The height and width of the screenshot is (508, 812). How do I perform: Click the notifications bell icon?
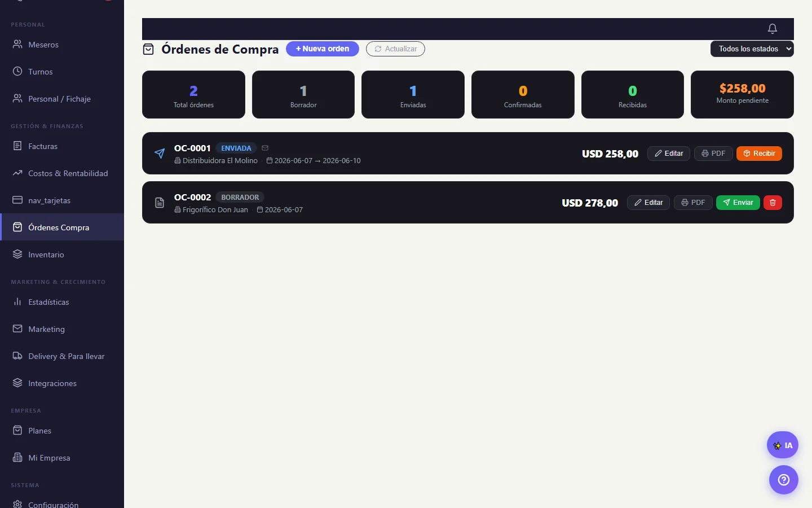773,29
